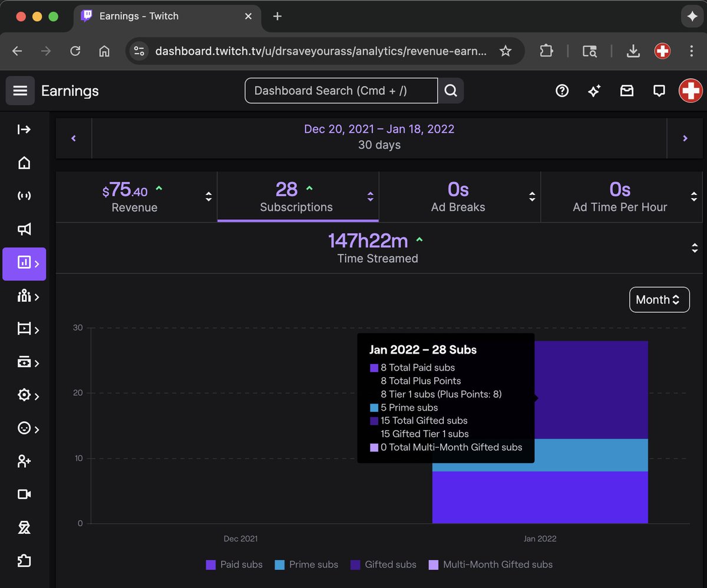Open the add-person Guest Star icon
The height and width of the screenshot is (588, 707).
(x=24, y=461)
